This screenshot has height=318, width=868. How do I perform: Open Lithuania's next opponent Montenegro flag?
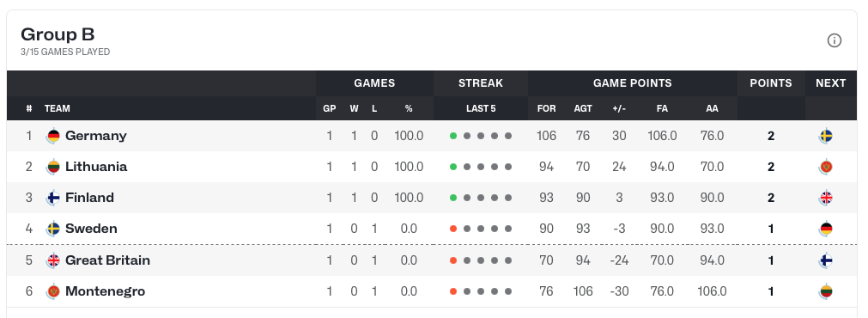[x=826, y=167]
